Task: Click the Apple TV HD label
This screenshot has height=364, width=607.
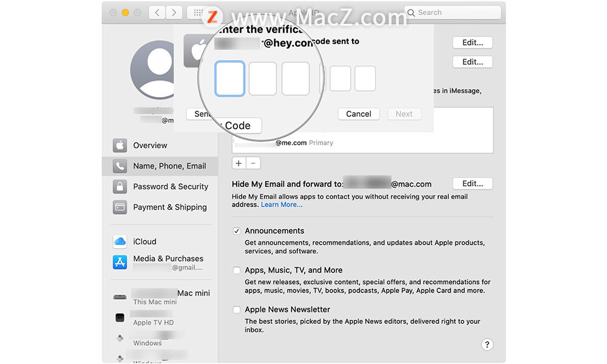Action: (x=154, y=323)
